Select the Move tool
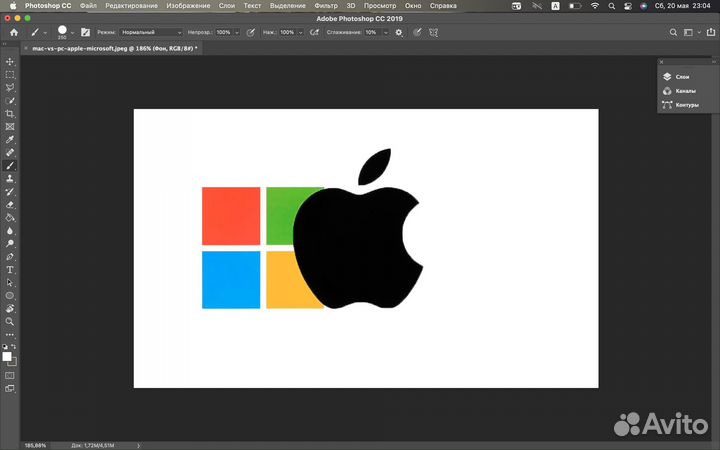720x450 pixels. click(x=10, y=62)
